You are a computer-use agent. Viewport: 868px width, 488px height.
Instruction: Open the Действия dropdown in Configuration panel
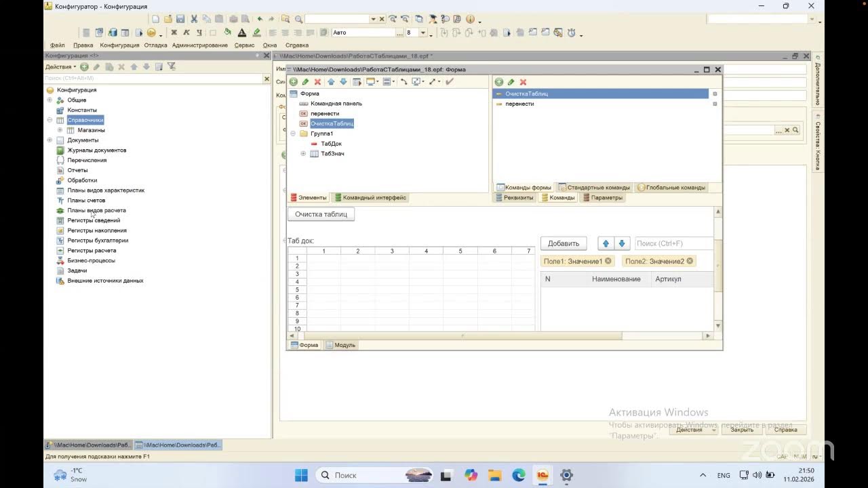pyautogui.click(x=61, y=67)
